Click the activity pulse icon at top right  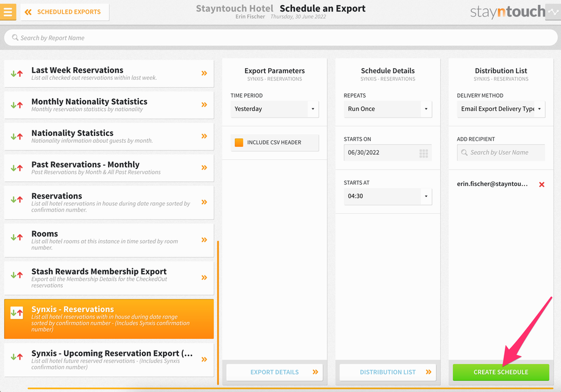553,12
